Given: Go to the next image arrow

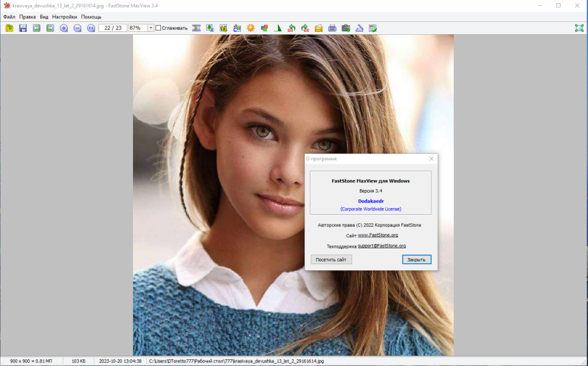Looking at the screenshot, I should pos(50,28).
